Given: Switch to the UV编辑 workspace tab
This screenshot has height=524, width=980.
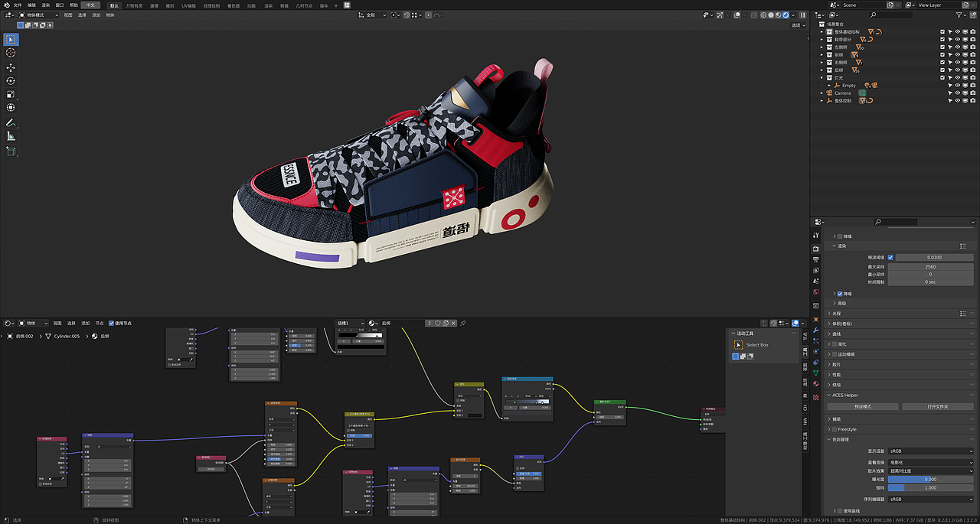Looking at the screenshot, I should [189, 5].
